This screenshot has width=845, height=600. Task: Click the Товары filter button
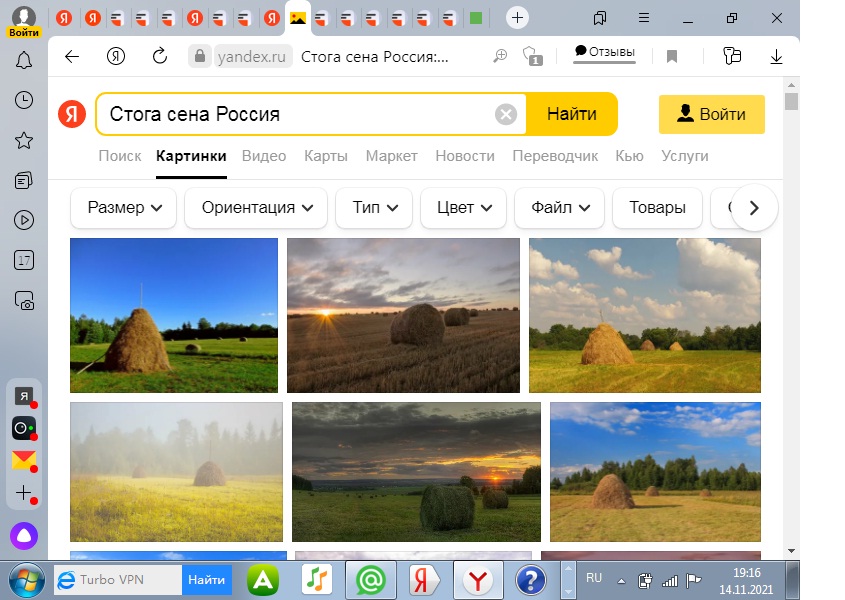[x=657, y=208]
